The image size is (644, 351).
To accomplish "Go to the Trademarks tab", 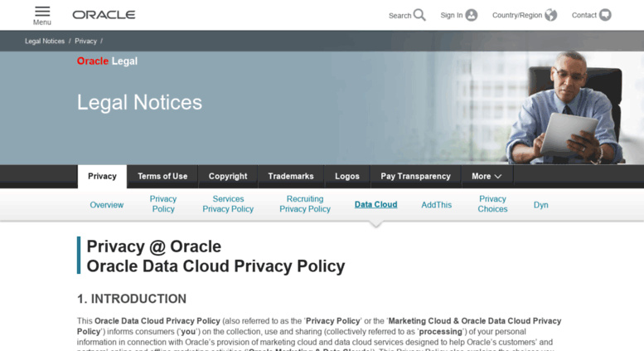I will coord(291,176).
